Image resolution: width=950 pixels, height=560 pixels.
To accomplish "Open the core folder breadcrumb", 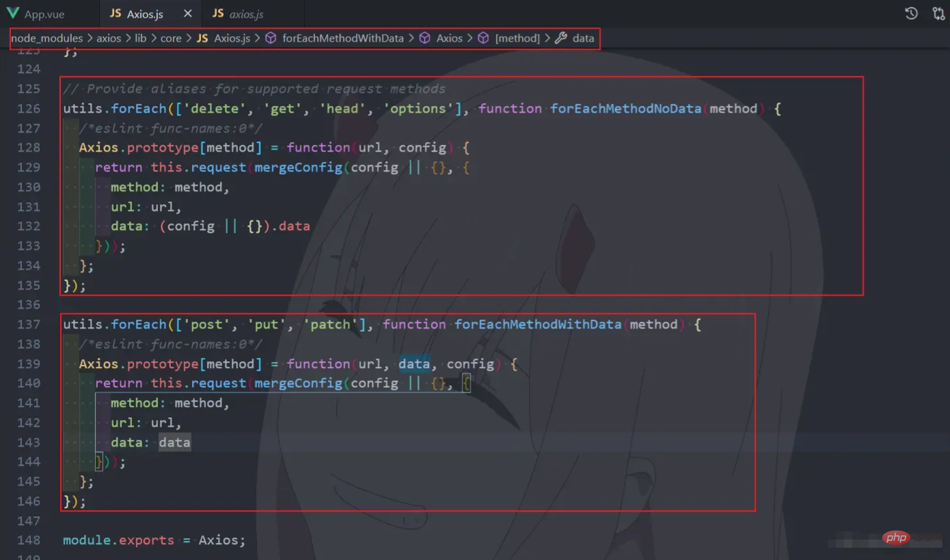I will click(x=171, y=38).
